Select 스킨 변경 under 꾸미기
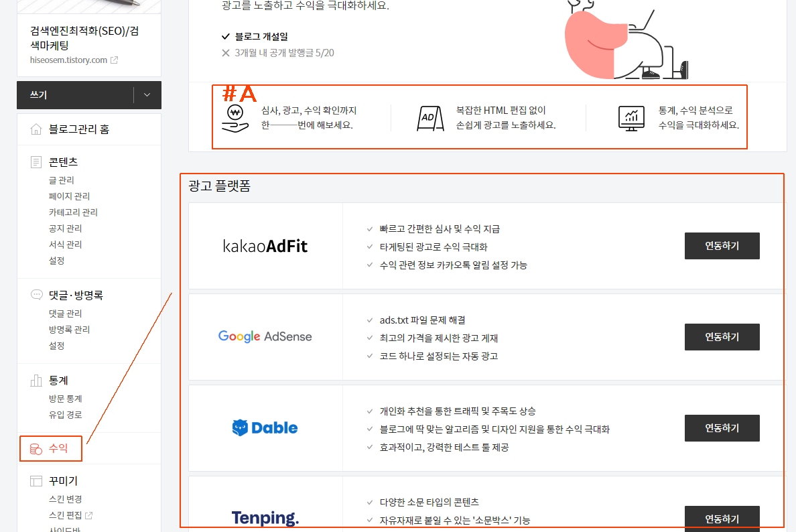 pos(66,499)
